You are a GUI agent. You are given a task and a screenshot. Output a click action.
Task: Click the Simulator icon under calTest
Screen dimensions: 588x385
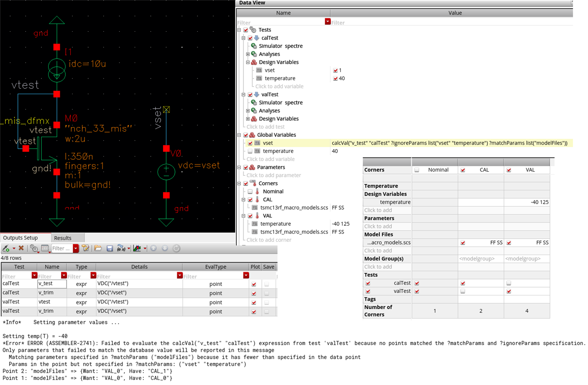(254, 46)
